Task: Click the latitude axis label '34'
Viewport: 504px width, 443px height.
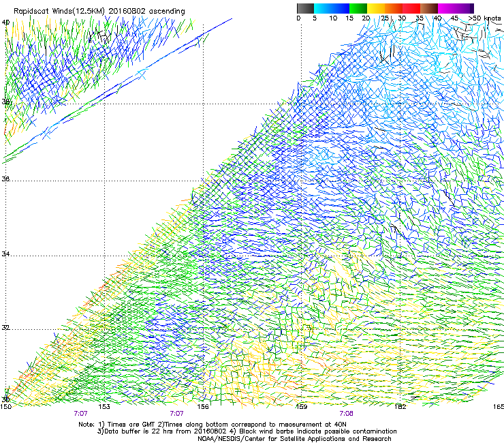Action: (x=5, y=254)
